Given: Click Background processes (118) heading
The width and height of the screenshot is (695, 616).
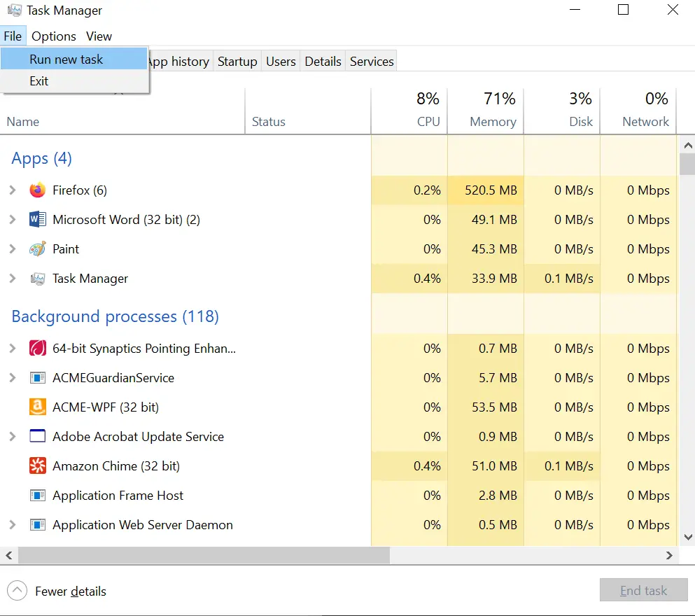Looking at the screenshot, I should pyautogui.click(x=115, y=316).
